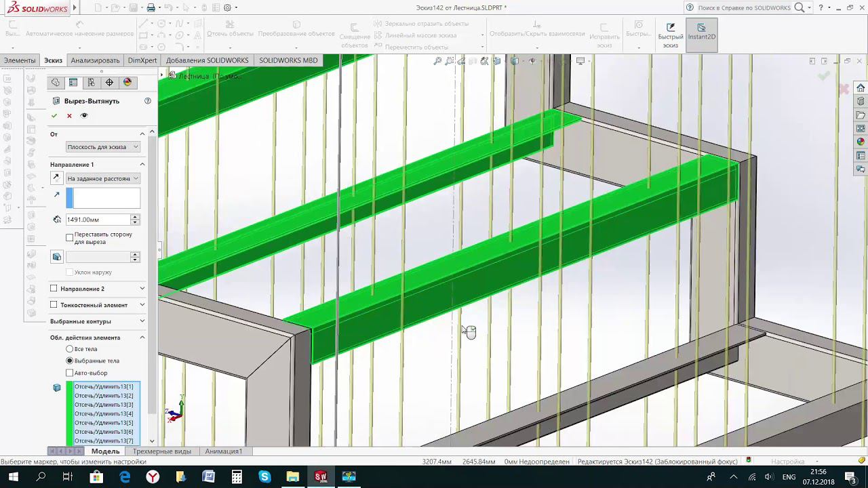
Task: Cancel the cut-extrude with the red X
Action: coord(69,116)
